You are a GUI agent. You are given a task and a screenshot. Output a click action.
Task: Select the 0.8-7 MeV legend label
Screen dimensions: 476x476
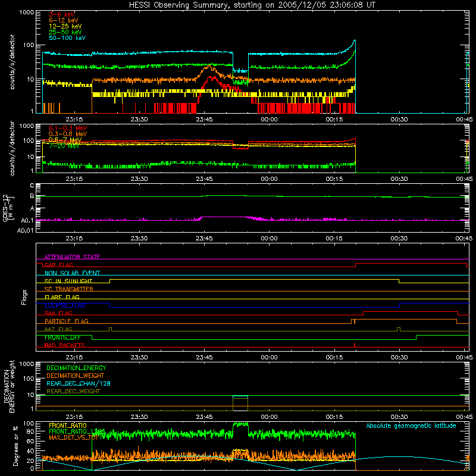point(65,140)
